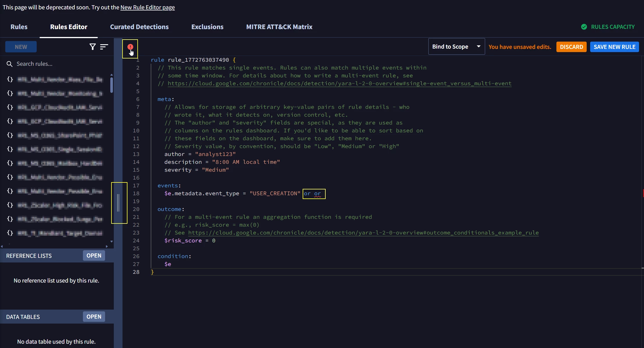Click the red error indicator icon
644x348 pixels.
[x=130, y=47]
